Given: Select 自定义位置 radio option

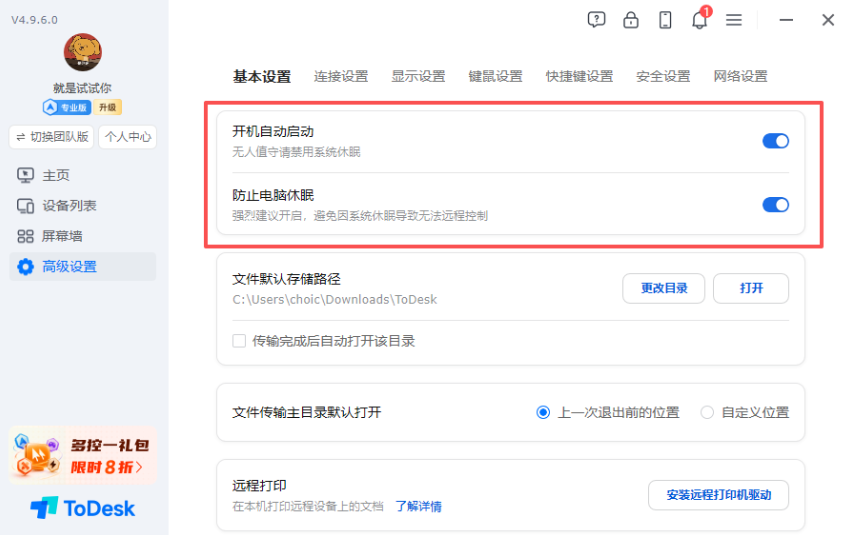Looking at the screenshot, I should click(x=707, y=413).
